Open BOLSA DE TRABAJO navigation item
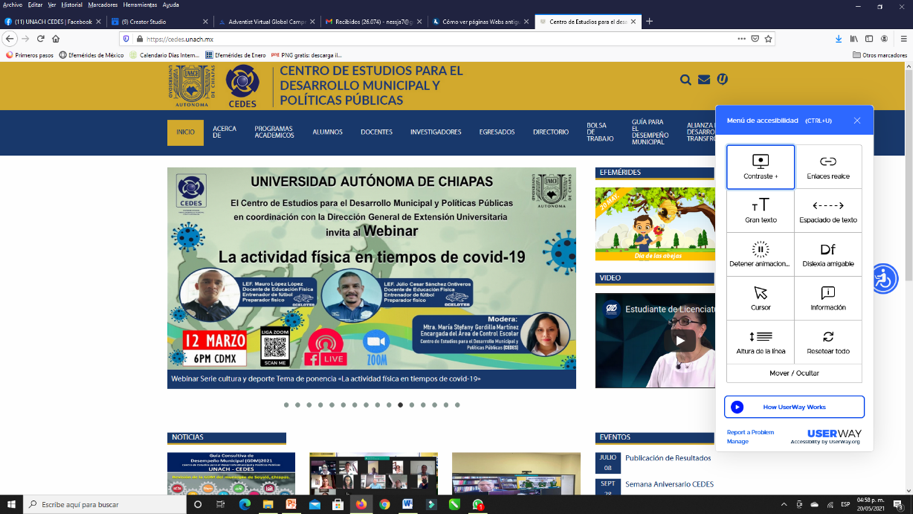This screenshot has width=913, height=514. coord(600,132)
